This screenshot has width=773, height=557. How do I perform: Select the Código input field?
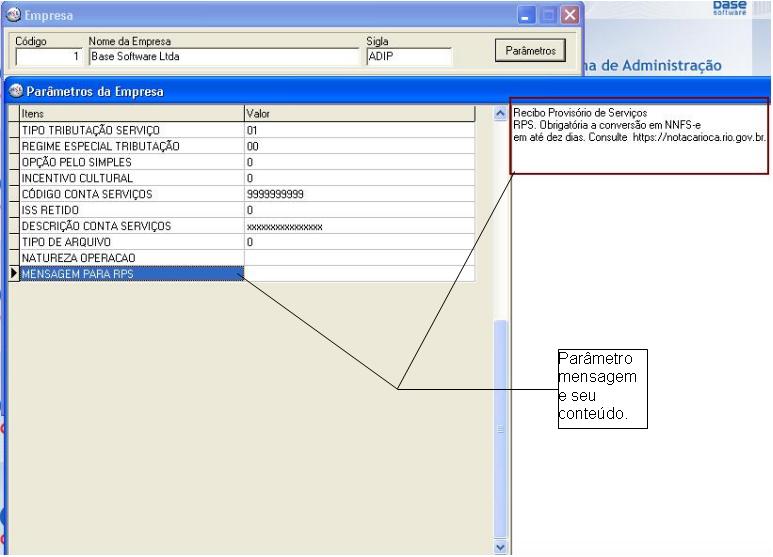point(47,57)
